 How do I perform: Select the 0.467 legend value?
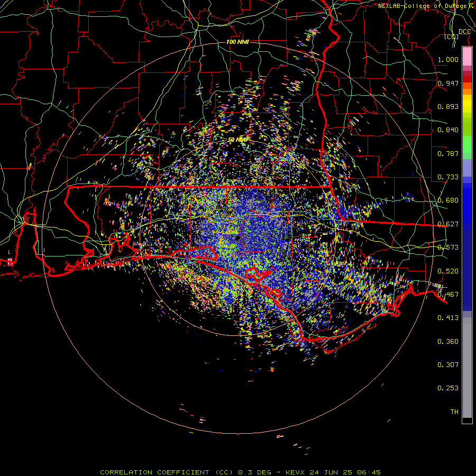(x=448, y=295)
